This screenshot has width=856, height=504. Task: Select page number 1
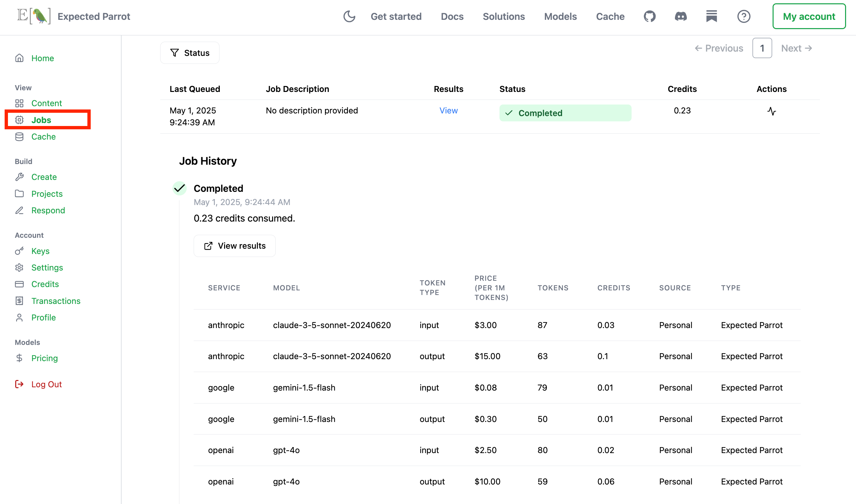pyautogui.click(x=762, y=48)
